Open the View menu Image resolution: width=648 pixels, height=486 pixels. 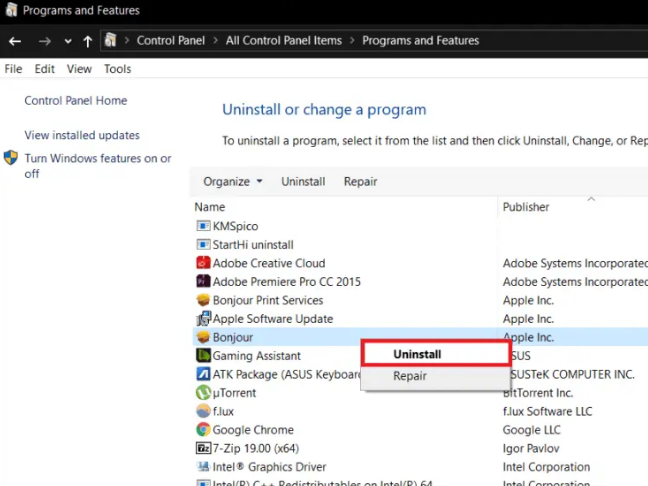pyautogui.click(x=79, y=69)
